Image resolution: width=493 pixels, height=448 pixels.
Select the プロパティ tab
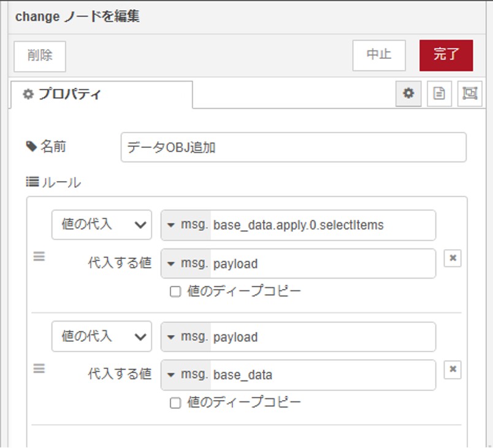tap(101, 95)
